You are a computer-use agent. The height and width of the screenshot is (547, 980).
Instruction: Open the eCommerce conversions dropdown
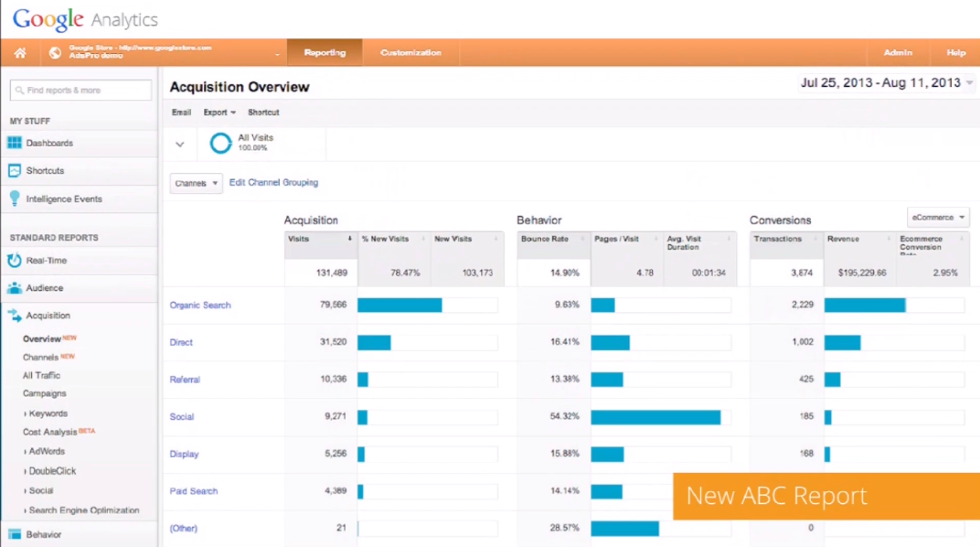click(x=938, y=218)
